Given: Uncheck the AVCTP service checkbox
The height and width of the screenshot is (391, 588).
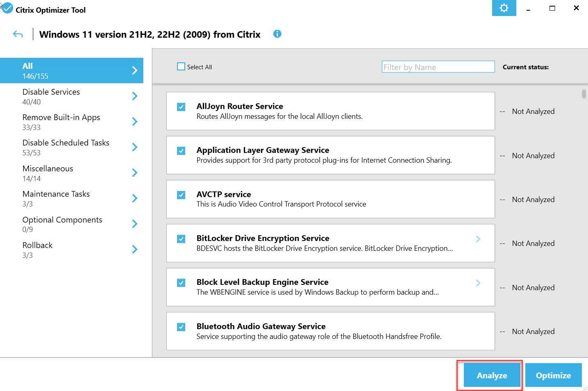Looking at the screenshot, I should [x=181, y=195].
